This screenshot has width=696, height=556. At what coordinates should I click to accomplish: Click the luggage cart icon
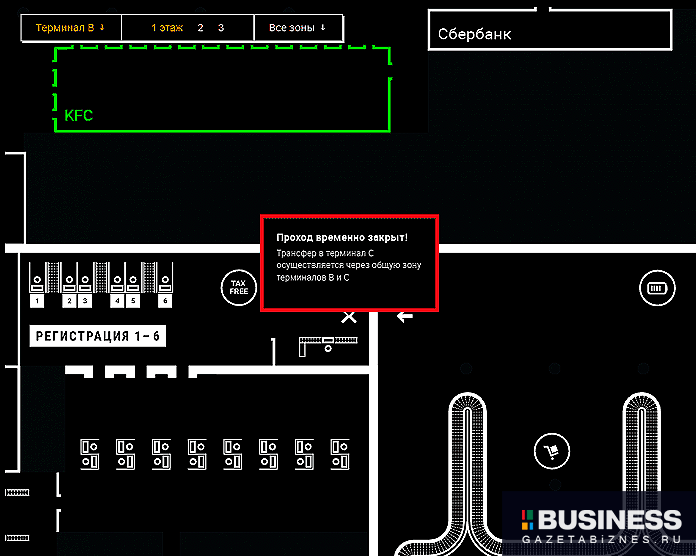point(549,450)
